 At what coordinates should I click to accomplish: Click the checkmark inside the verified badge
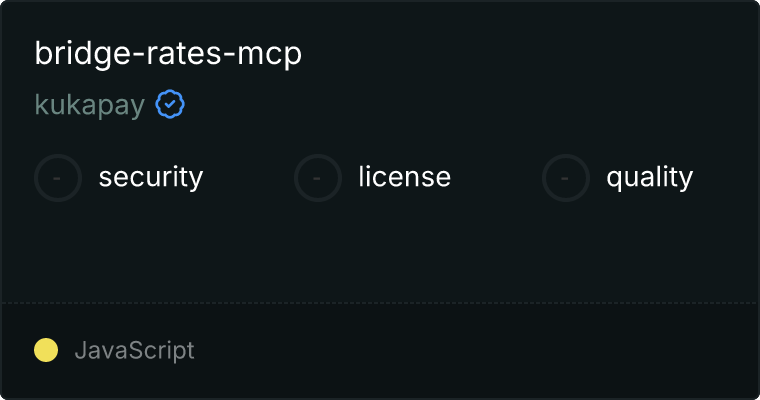pos(170,104)
